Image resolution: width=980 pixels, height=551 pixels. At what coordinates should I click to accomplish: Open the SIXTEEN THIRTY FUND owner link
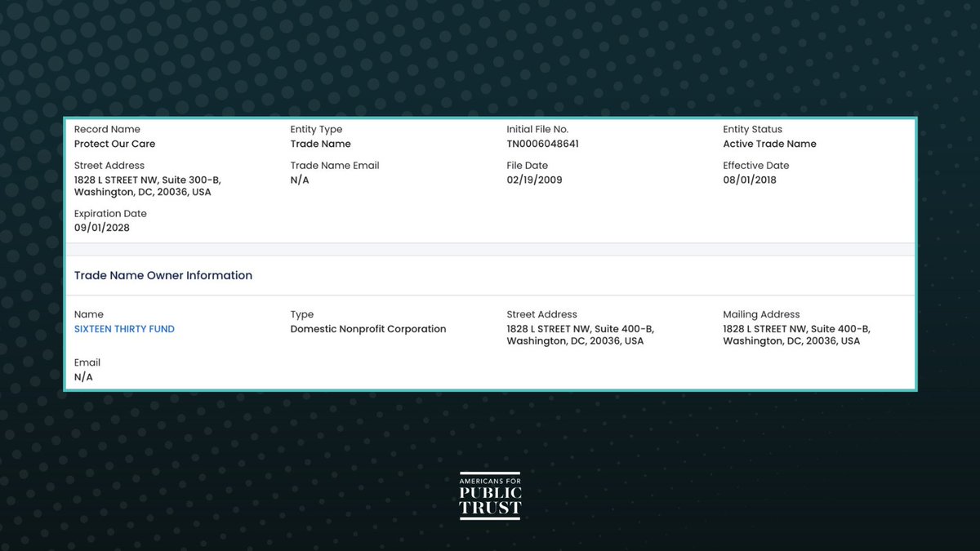click(124, 329)
